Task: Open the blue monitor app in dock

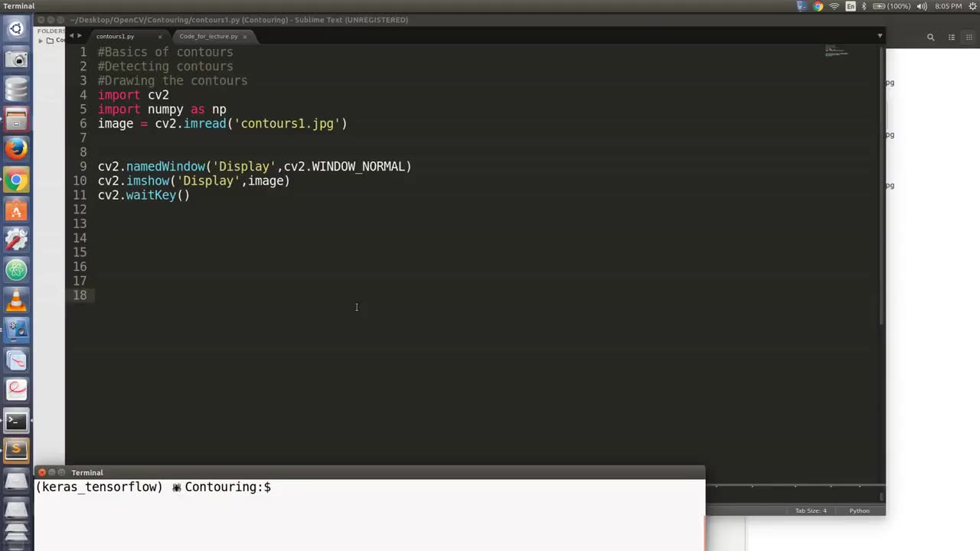Action: click(x=16, y=330)
